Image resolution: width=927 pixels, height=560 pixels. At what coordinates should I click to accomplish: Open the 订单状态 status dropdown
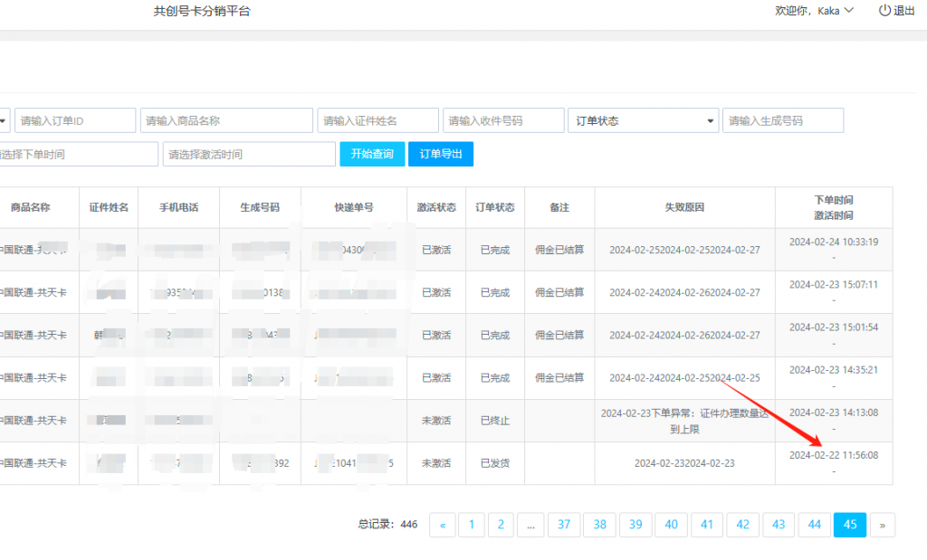(x=643, y=119)
